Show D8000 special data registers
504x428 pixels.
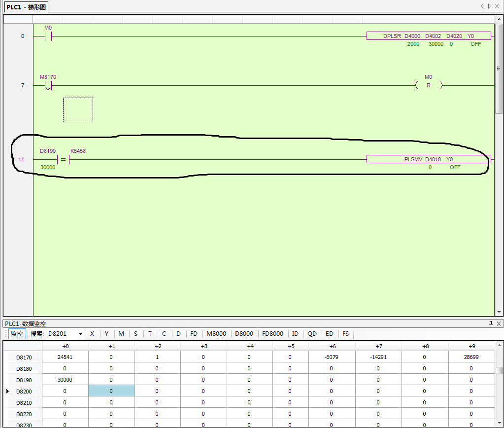(244, 334)
